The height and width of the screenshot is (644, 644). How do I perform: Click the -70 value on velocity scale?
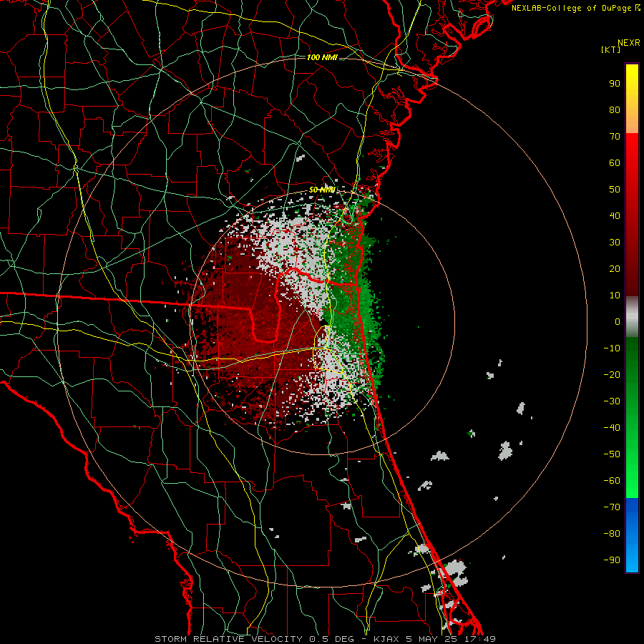coord(612,507)
